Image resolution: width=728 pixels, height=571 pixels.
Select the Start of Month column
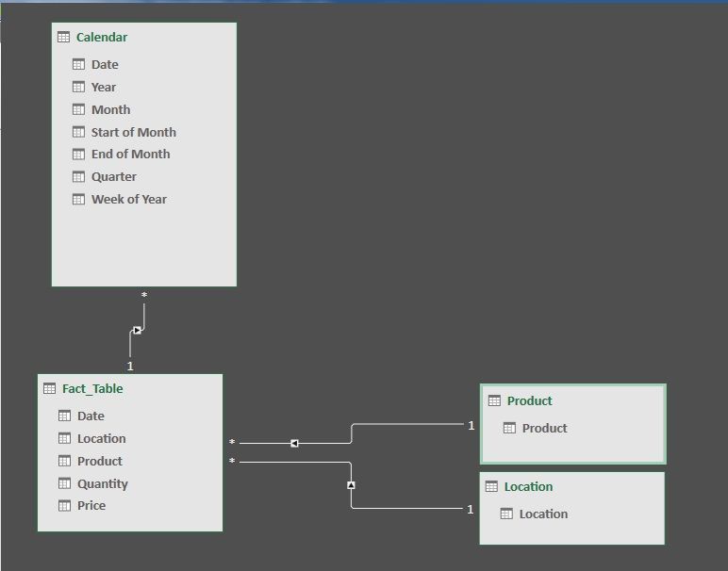pyautogui.click(x=134, y=132)
